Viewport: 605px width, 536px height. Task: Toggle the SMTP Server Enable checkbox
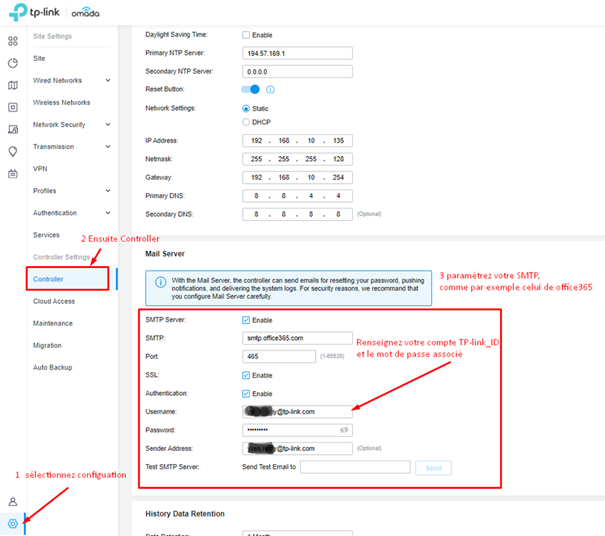(x=246, y=320)
